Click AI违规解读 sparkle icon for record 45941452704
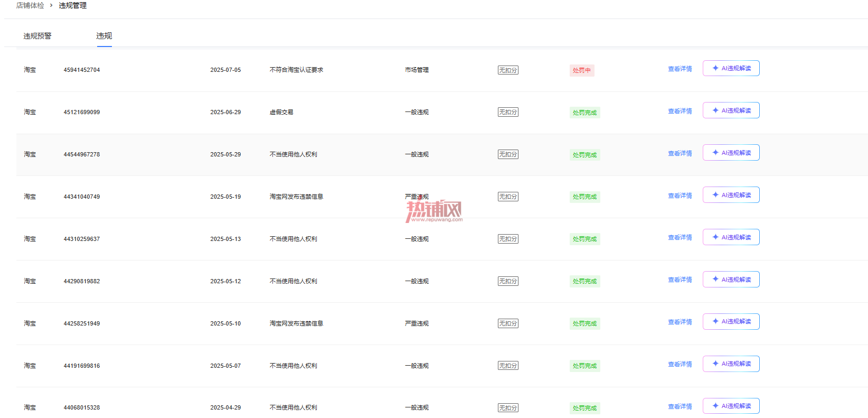Viewport: 868px width, 418px height. [x=715, y=68]
